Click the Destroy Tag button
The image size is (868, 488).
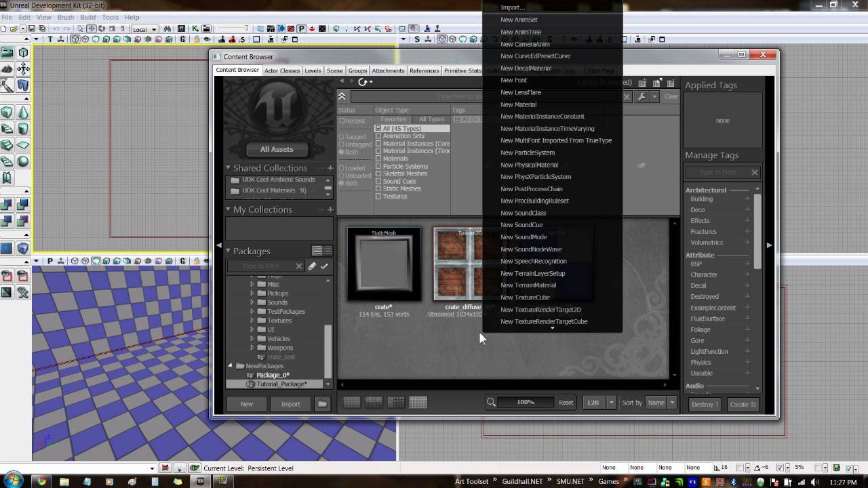tap(704, 405)
